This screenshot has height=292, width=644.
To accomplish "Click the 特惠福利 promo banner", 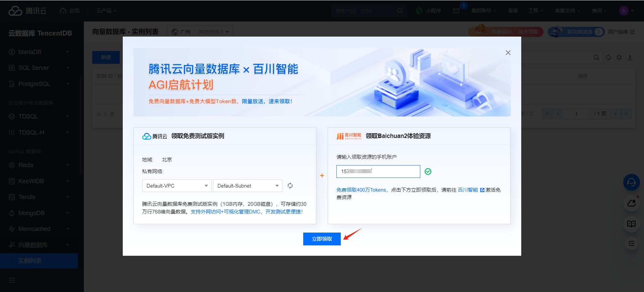I will (506, 32).
